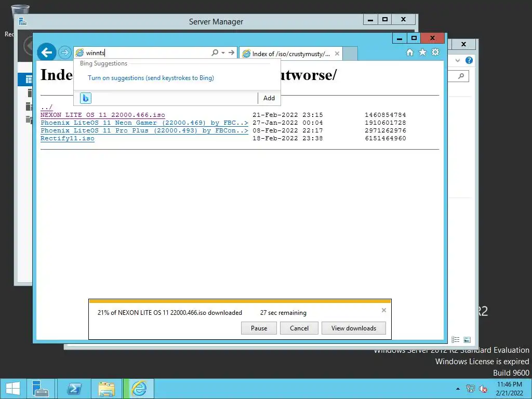532x399 pixels.
Task: Download Rectify11.iso file
Action: 67,138
